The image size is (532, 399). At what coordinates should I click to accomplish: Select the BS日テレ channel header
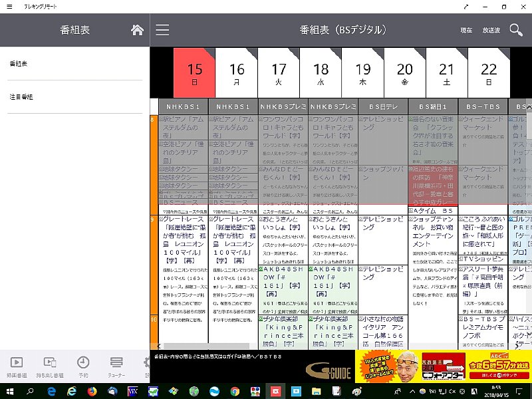tap(383, 106)
